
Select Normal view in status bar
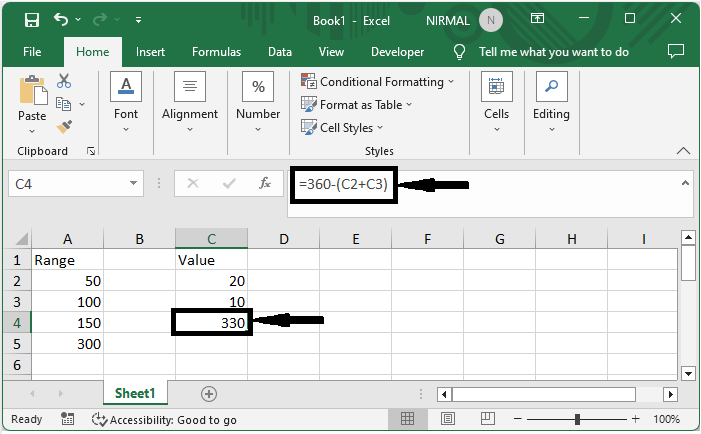pos(408,419)
